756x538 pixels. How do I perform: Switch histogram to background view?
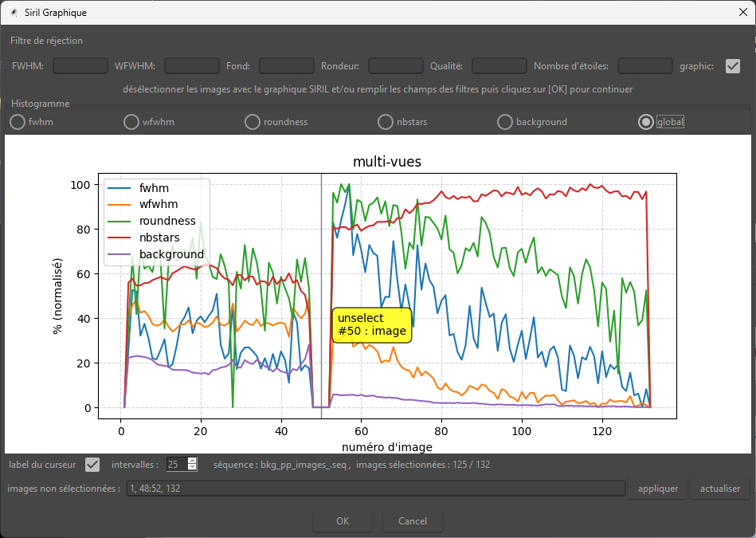pyautogui.click(x=504, y=122)
